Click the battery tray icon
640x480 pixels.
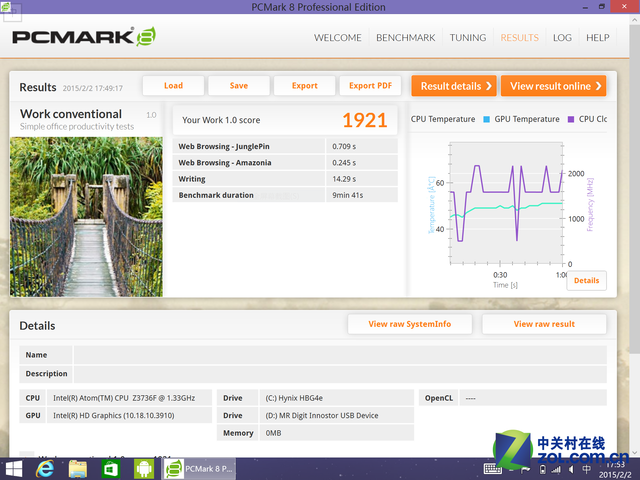[542, 470]
